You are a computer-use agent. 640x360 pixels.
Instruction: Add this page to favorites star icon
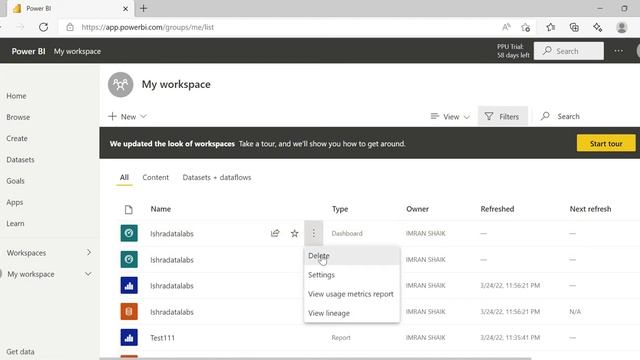526,27
